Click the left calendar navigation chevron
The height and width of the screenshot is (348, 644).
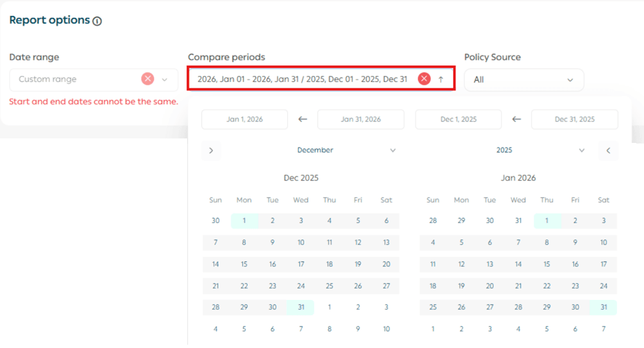pyautogui.click(x=211, y=151)
